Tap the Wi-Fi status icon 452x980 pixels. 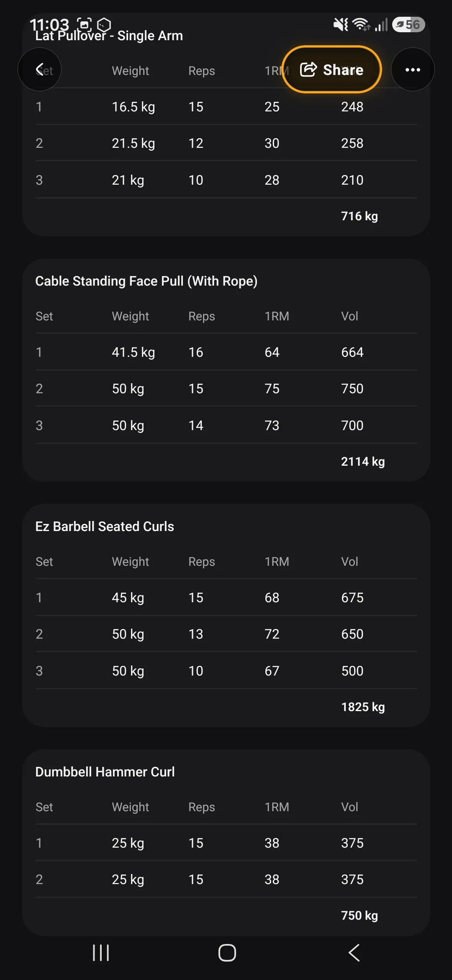pyautogui.click(x=361, y=25)
